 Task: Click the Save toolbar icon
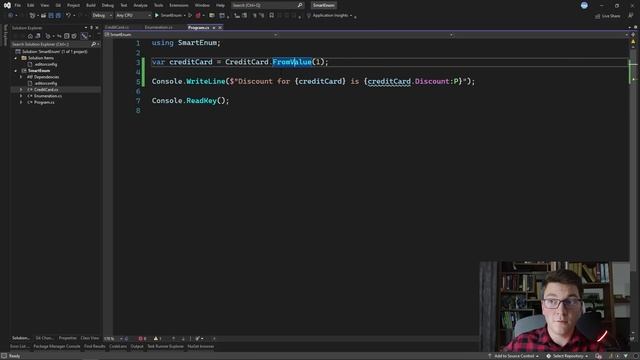[x=51, y=16]
